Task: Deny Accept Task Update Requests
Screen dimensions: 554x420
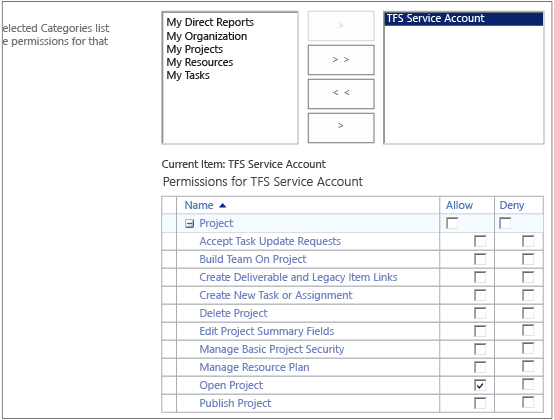Action: pyautogui.click(x=528, y=241)
